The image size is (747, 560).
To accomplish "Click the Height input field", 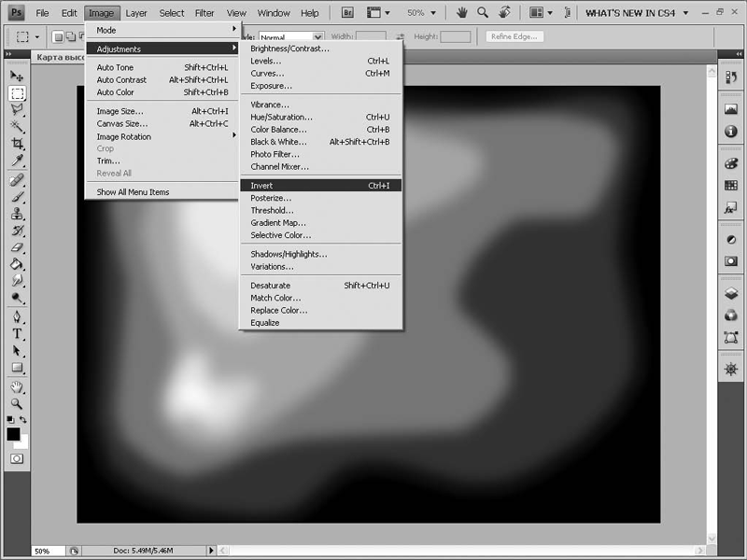I will pos(456,36).
